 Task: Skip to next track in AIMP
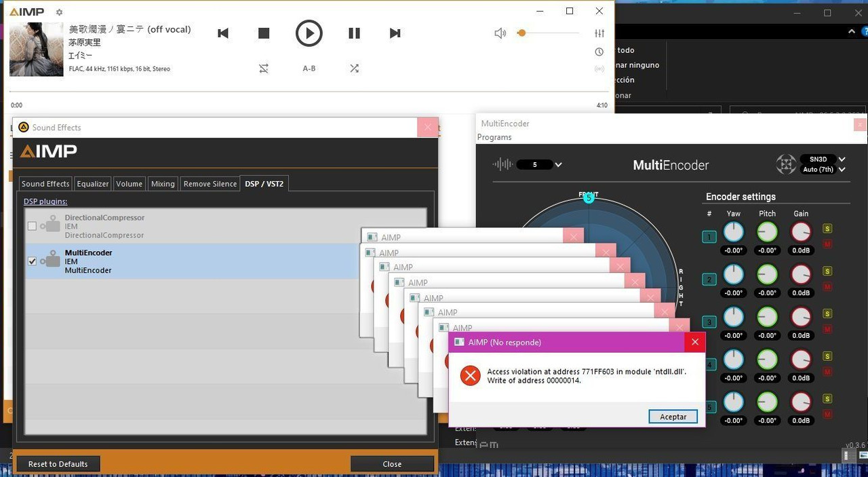pos(395,33)
